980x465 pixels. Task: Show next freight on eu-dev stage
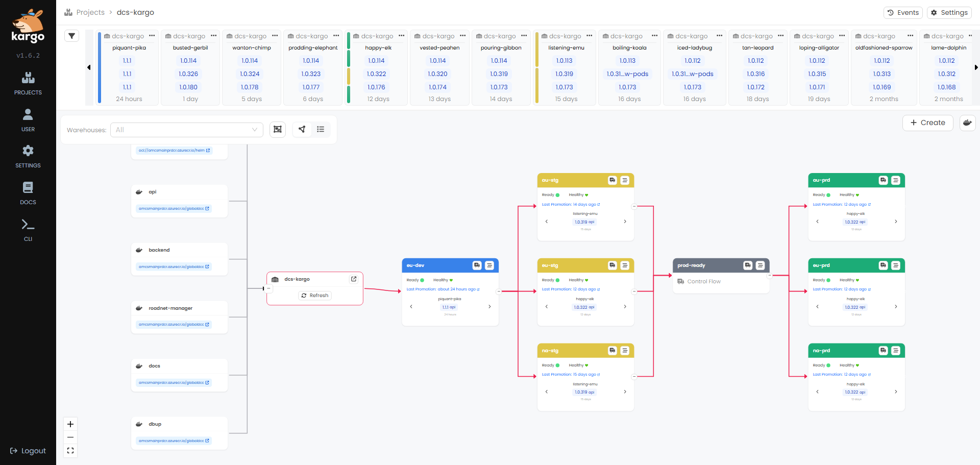(x=489, y=307)
